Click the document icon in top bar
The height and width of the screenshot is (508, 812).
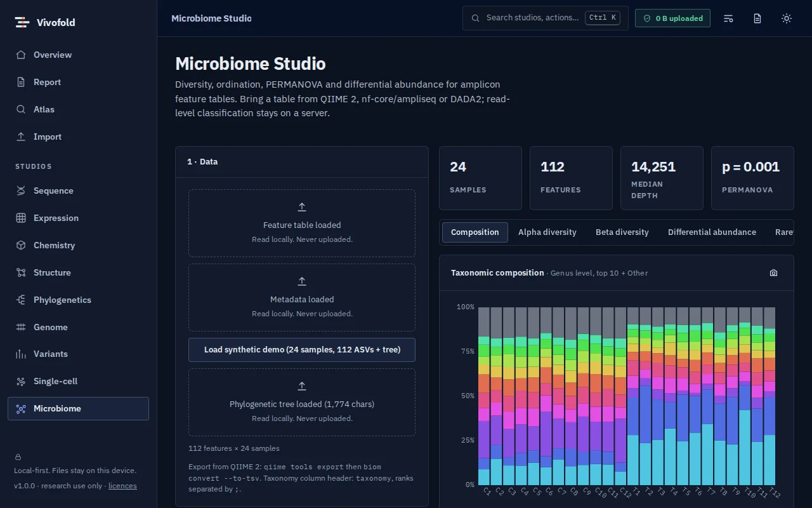757,18
